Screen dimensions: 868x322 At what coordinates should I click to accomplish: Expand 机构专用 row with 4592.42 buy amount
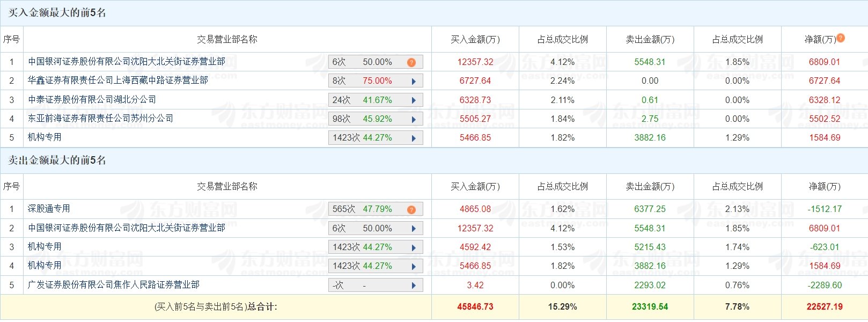pyautogui.click(x=414, y=247)
